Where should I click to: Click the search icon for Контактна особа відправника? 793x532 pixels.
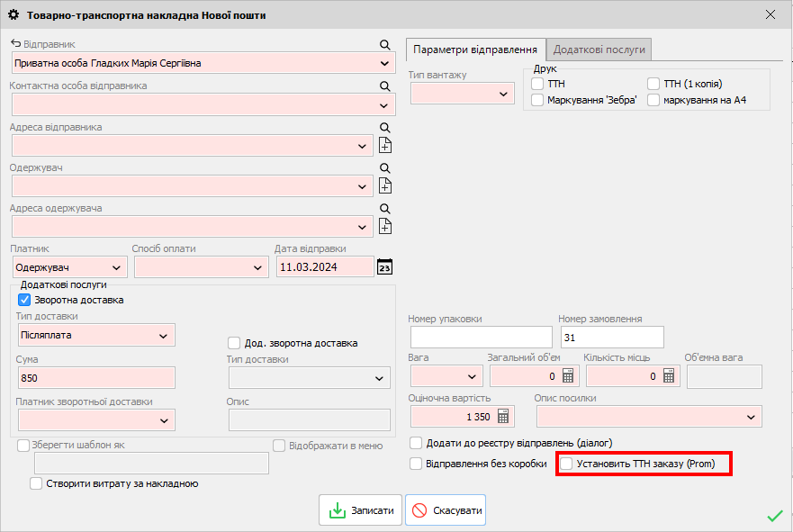pyautogui.click(x=384, y=86)
